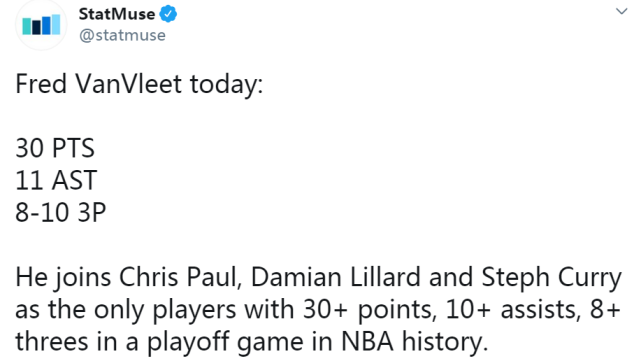
Task: Open the StatMuse bar-chart profile avatar
Action: point(41,25)
